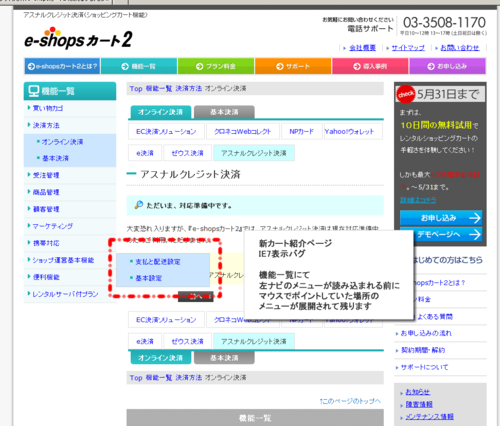Switch to the lower オンライン決済 tab

pos(160,358)
